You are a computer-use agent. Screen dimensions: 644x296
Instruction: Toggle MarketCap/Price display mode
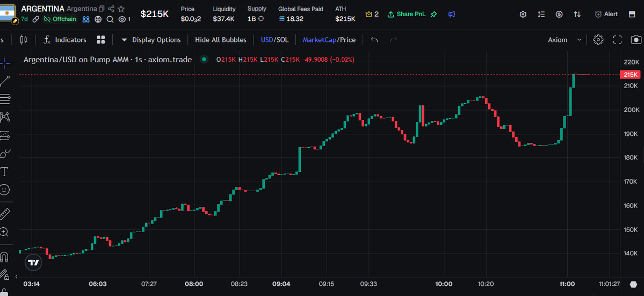coord(329,40)
